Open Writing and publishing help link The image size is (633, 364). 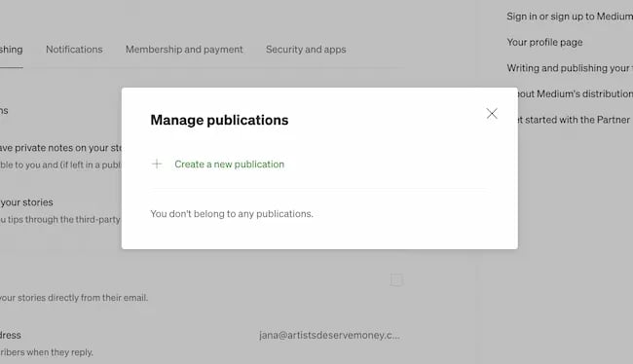(x=570, y=68)
